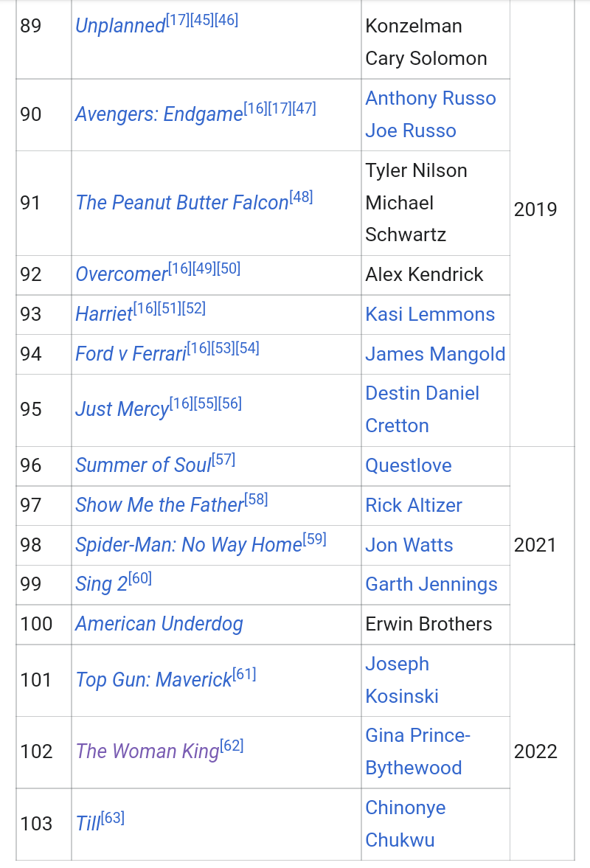
Task: Follow the Overcomer film link
Action: pos(121,275)
